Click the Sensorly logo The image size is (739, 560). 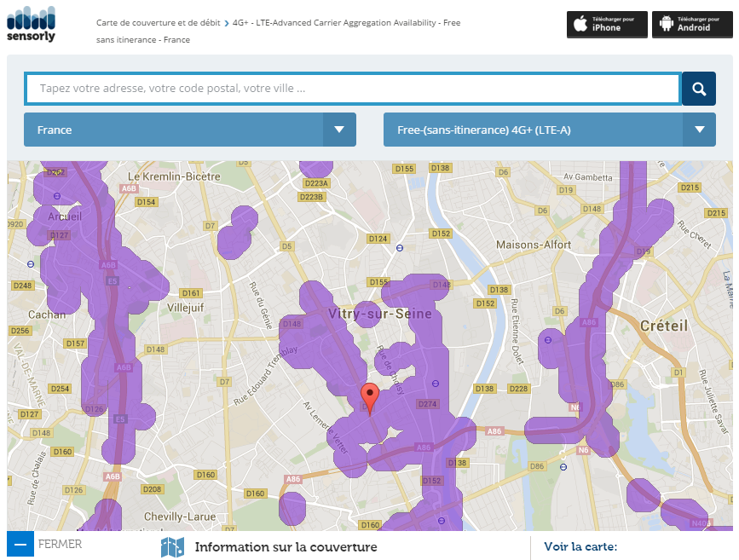[31, 24]
